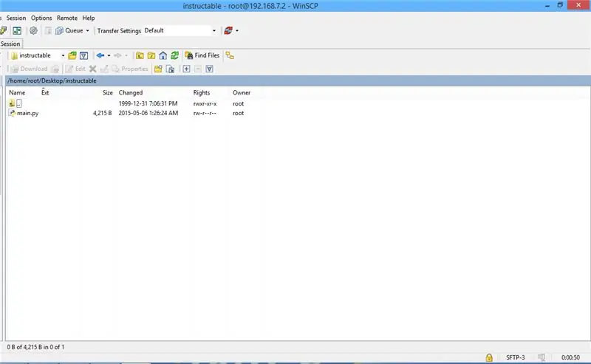Click the Rename icon beside Delete
The height and width of the screenshot is (364, 591).
(x=104, y=69)
